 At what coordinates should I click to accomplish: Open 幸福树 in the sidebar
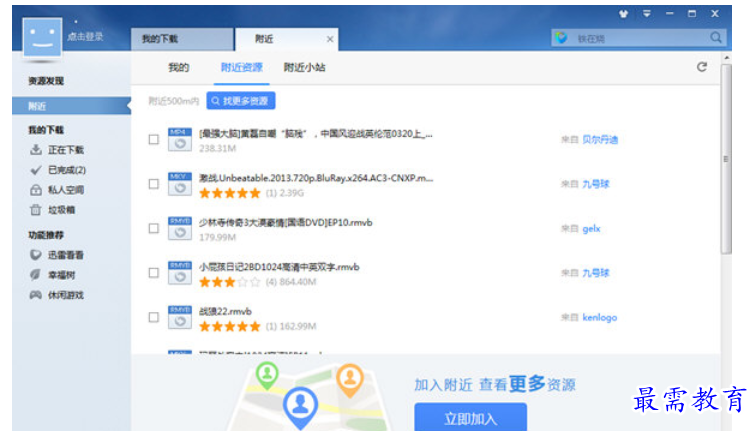pos(61,275)
